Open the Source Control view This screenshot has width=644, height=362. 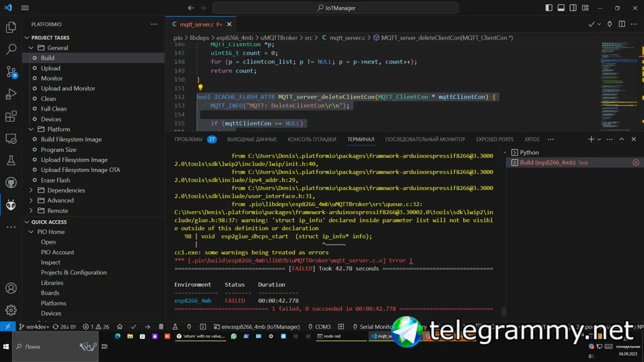11,71
